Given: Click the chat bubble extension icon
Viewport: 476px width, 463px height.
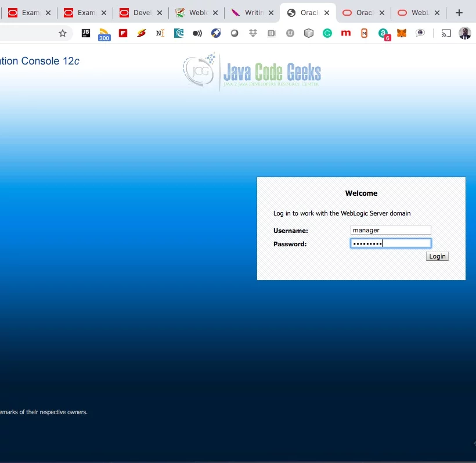Looking at the screenshot, I should [x=420, y=33].
